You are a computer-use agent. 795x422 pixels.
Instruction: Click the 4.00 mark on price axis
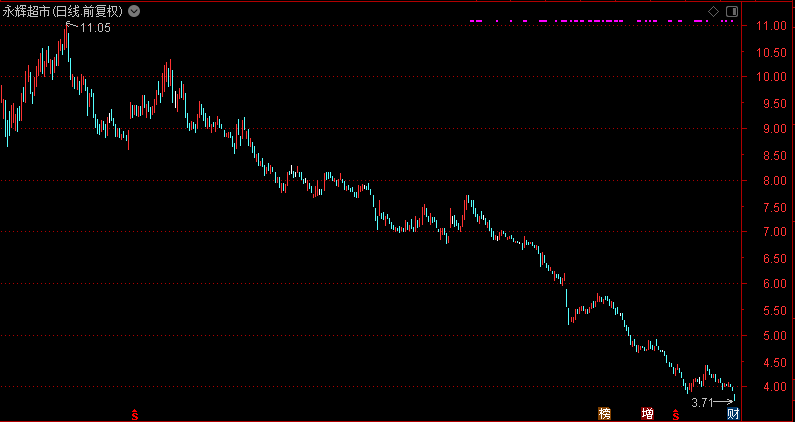[769, 387]
